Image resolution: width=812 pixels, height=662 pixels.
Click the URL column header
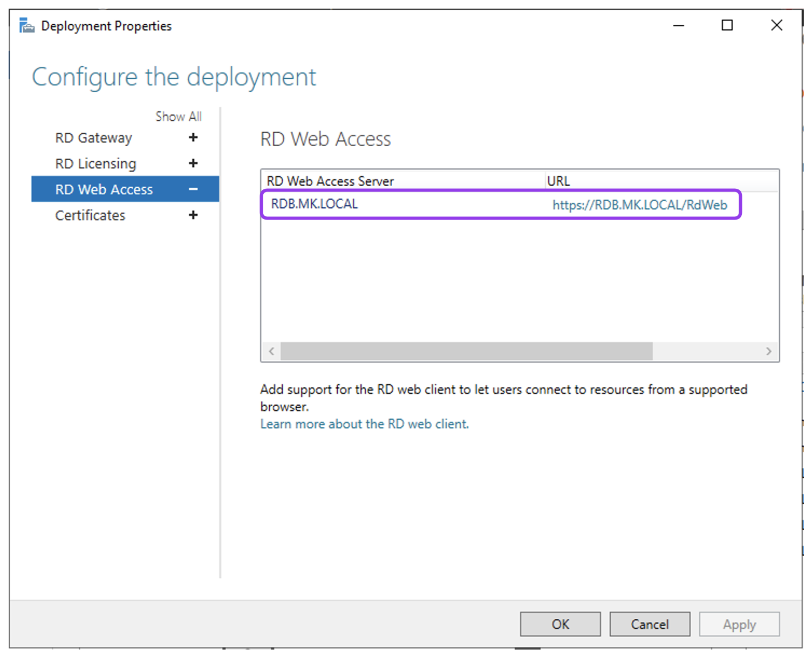pyautogui.click(x=661, y=181)
